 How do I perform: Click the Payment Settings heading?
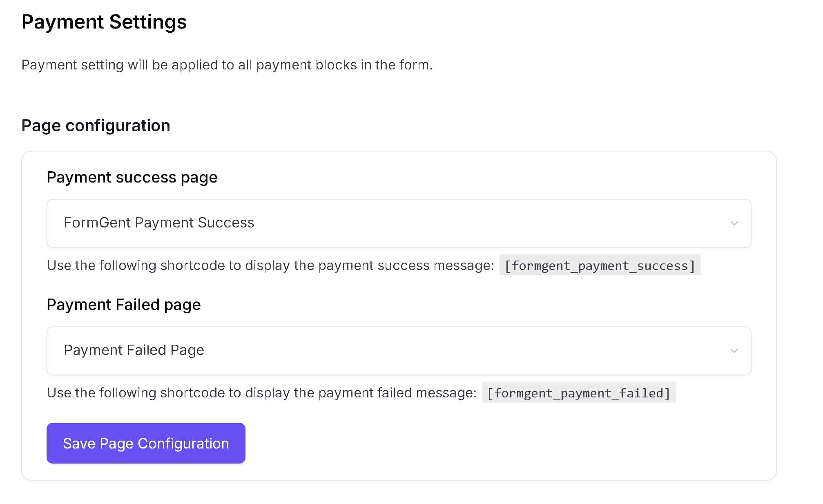104,22
